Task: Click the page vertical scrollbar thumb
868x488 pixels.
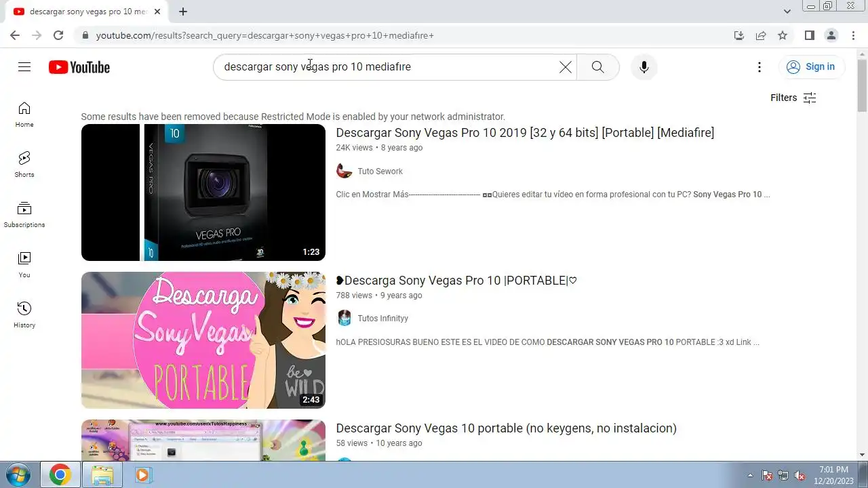Action: coord(862,84)
